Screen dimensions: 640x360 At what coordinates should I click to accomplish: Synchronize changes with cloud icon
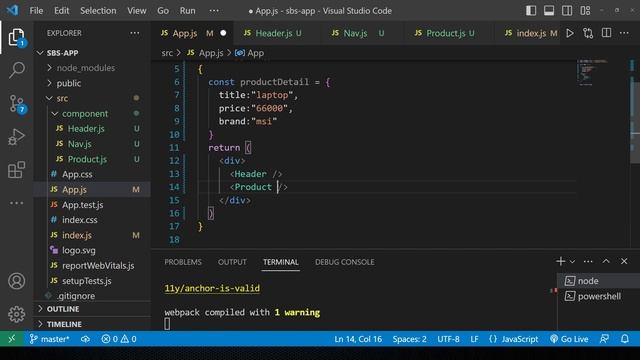[85, 339]
